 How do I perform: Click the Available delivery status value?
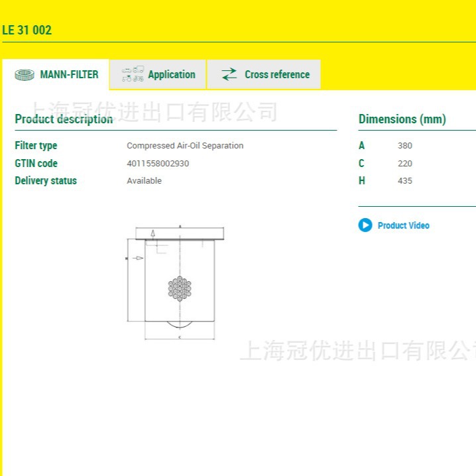145,181
